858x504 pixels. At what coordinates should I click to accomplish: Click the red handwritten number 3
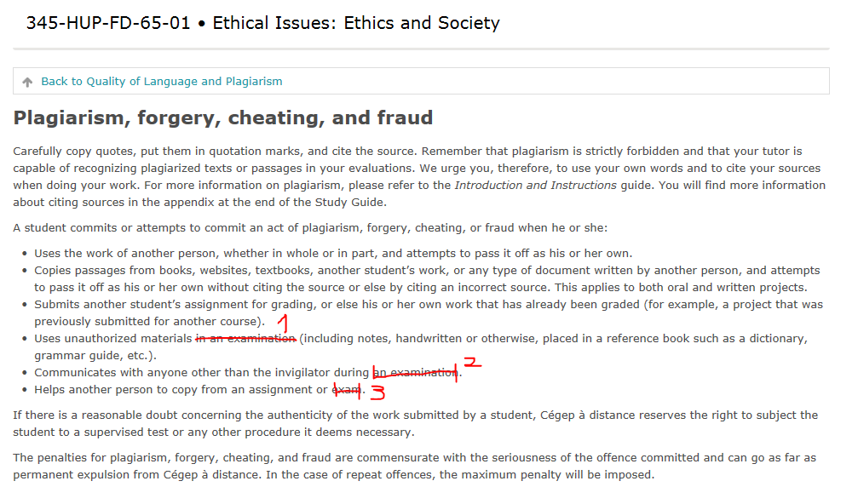pyautogui.click(x=377, y=392)
